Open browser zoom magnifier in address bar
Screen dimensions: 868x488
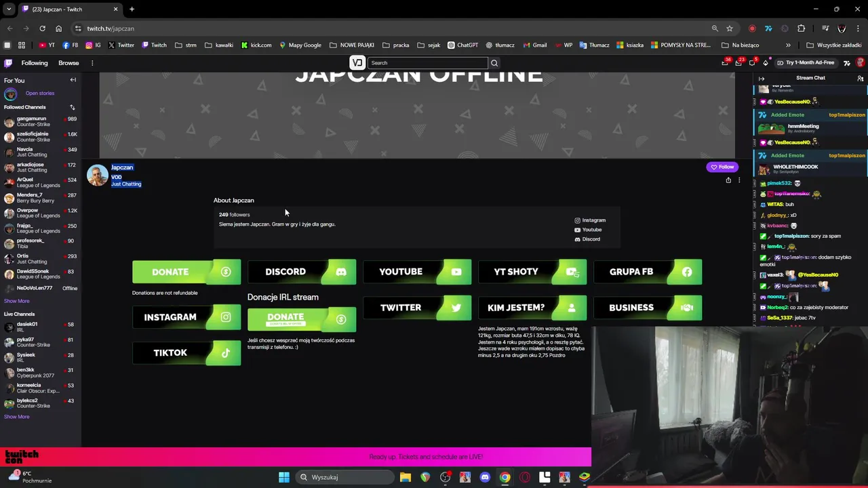point(715,28)
